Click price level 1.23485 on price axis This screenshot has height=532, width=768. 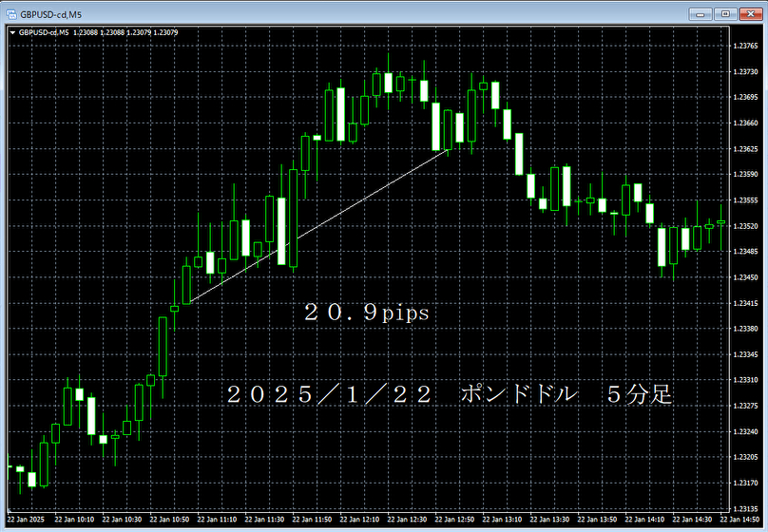click(x=745, y=252)
